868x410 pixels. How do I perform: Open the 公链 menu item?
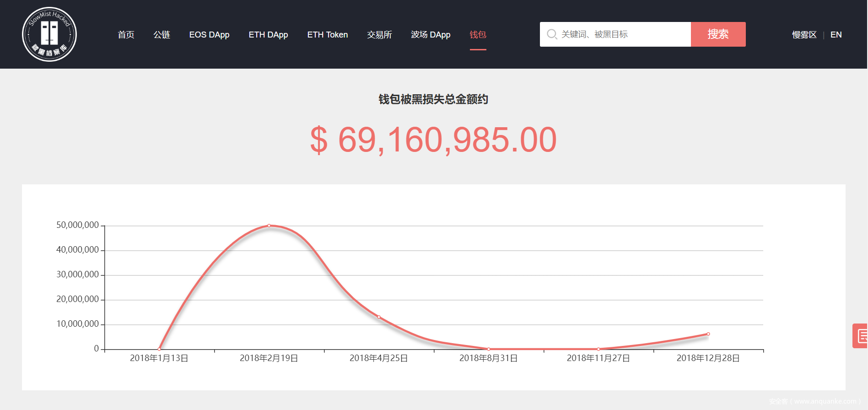[162, 35]
